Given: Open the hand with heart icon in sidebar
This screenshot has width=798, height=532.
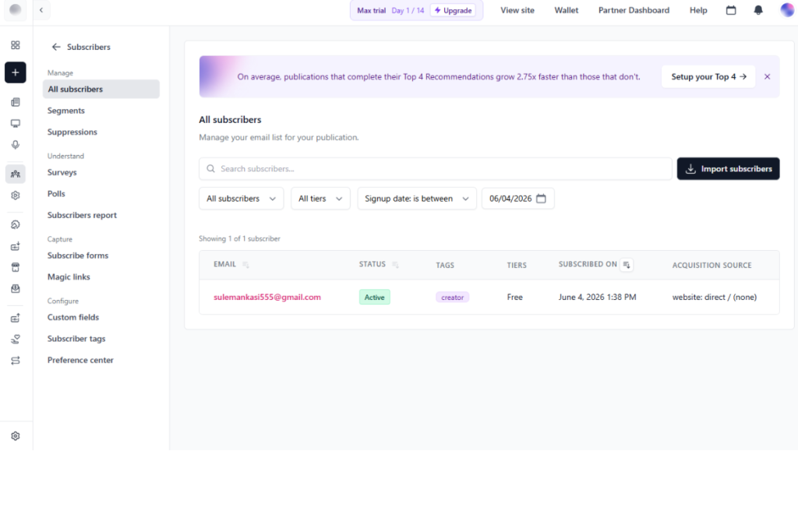Looking at the screenshot, I should pos(16,340).
